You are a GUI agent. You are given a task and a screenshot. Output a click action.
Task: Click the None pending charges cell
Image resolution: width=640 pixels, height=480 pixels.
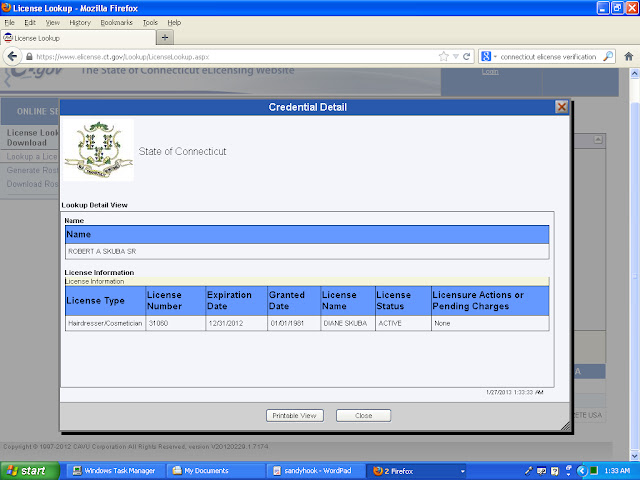(x=490, y=323)
